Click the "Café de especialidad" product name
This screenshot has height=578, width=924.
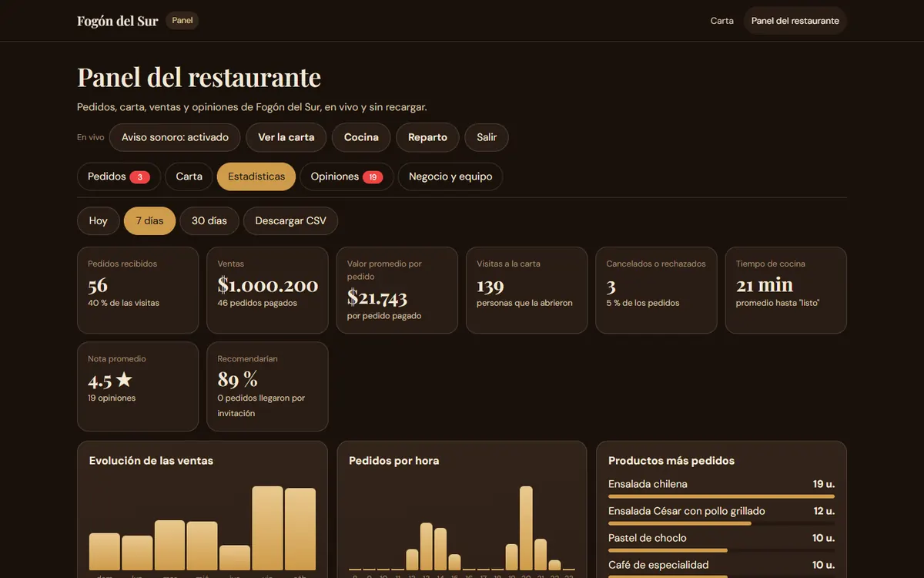tap(658, 565)
